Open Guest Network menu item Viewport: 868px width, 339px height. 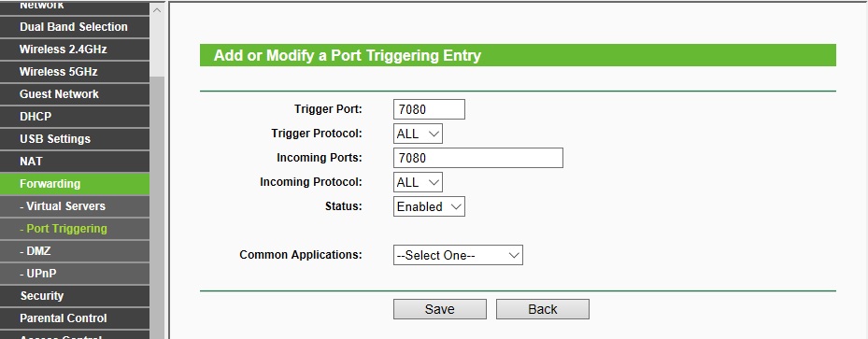click(75, 94)
